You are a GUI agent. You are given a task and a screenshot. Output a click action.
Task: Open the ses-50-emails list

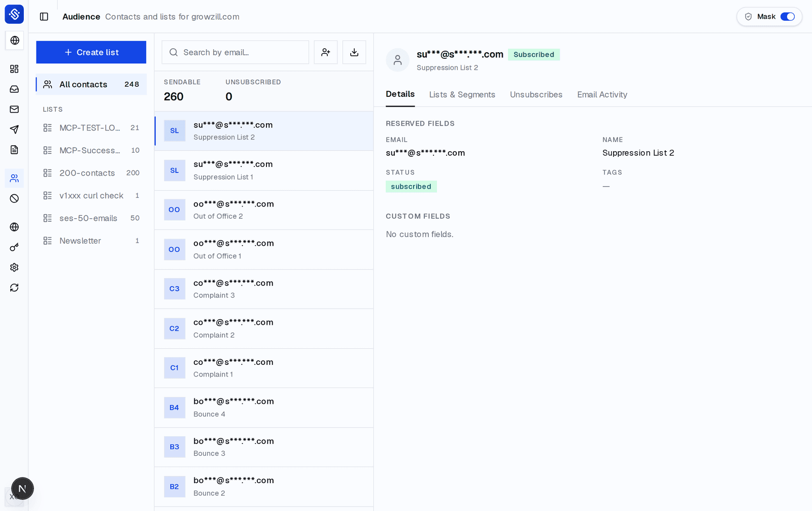pos(91,218)
